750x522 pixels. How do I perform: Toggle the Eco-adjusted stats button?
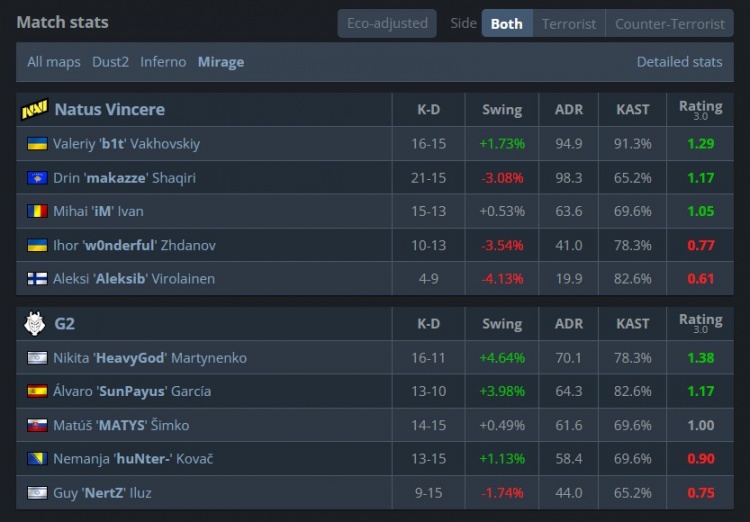(x=387, y=23)
